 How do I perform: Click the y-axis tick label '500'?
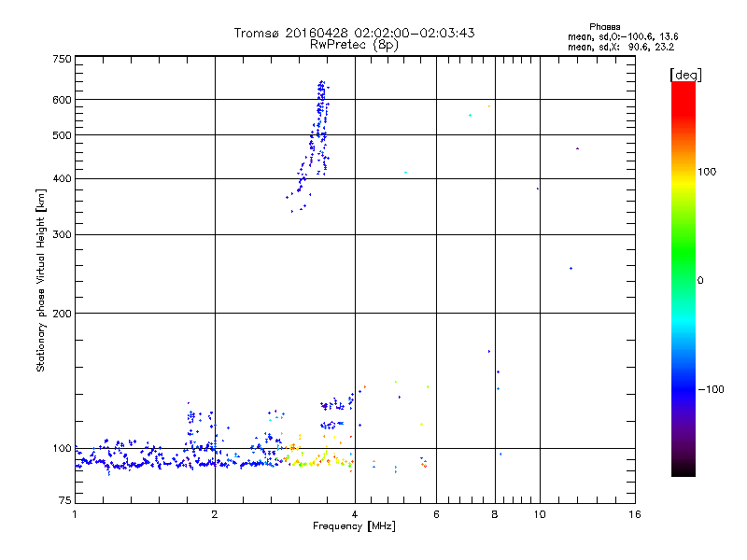[62, 135]
